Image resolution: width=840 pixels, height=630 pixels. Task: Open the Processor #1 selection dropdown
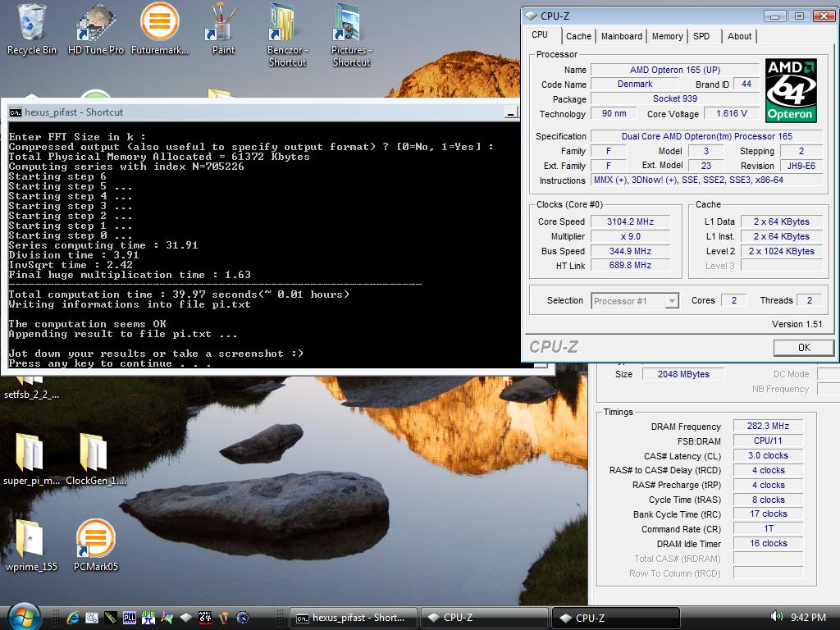(x=636, y=301)
